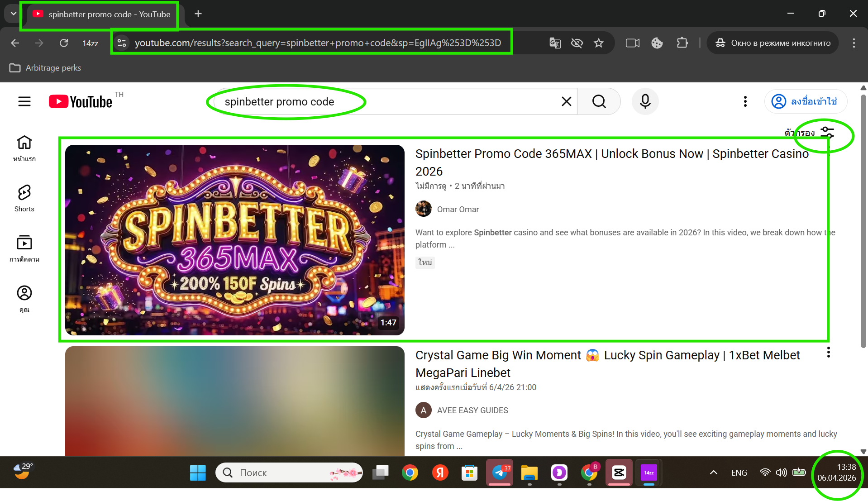This screenshot has height=501, width=868.
Task: Start voice search with the microphone
Action: 645,101
